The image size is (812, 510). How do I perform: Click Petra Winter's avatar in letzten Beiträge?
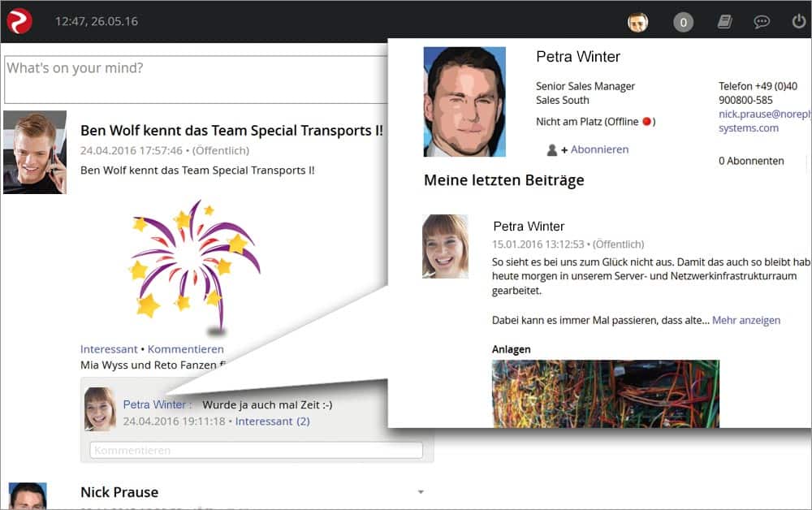(445, 246)
